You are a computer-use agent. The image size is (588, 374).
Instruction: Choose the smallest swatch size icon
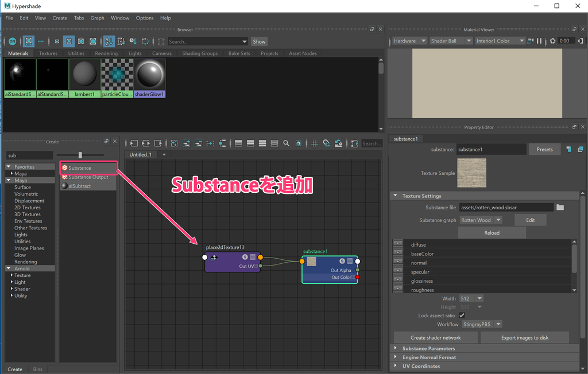pos(57,42)
